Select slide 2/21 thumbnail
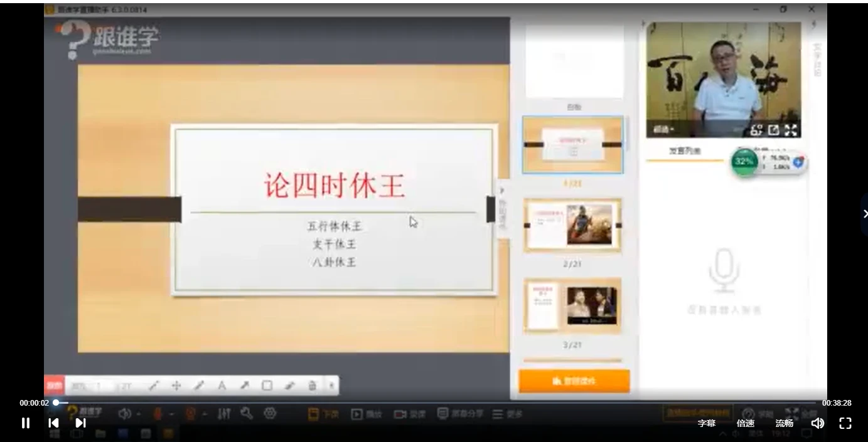This screenshot has width=868, height=442. [x=572, y=225]
